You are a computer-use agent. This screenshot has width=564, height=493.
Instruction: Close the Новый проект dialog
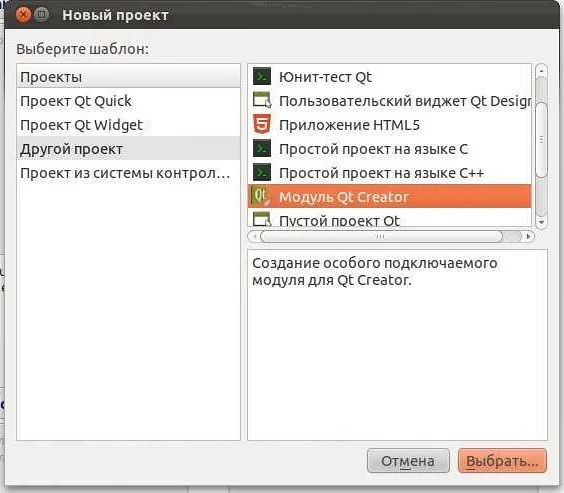(x=23, y=15)
